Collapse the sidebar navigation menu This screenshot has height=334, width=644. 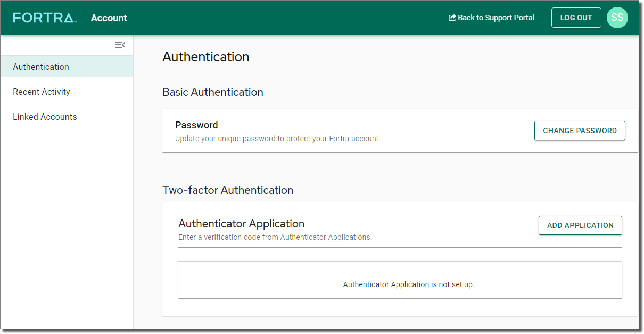coord(120,45)
